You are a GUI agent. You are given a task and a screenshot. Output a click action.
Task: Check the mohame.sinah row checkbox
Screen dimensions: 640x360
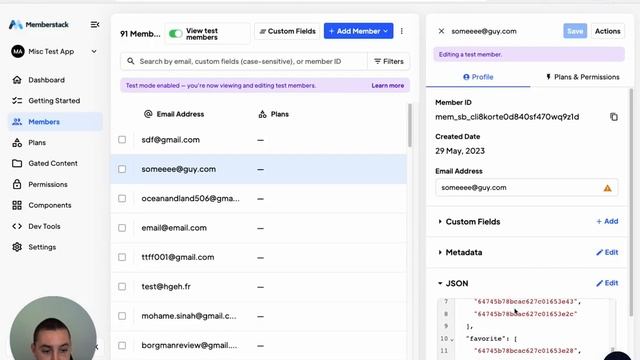click(122, 316)
